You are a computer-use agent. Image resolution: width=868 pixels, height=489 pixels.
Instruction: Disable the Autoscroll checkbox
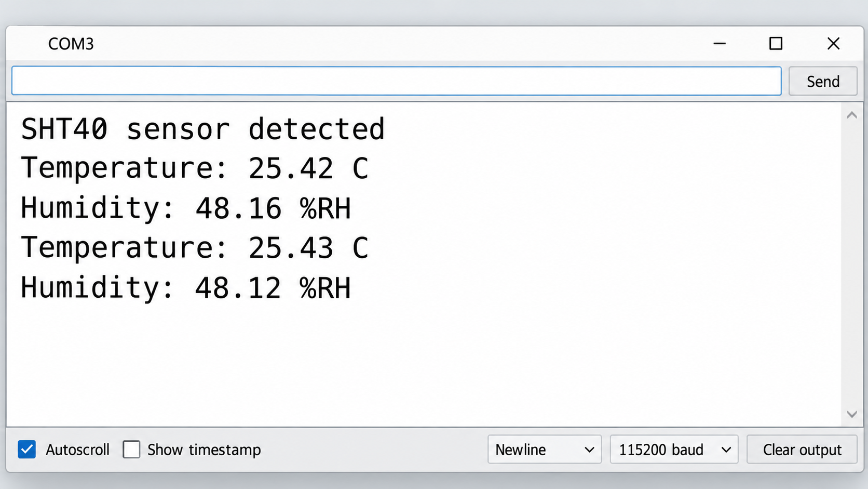[x=27, y=450]
